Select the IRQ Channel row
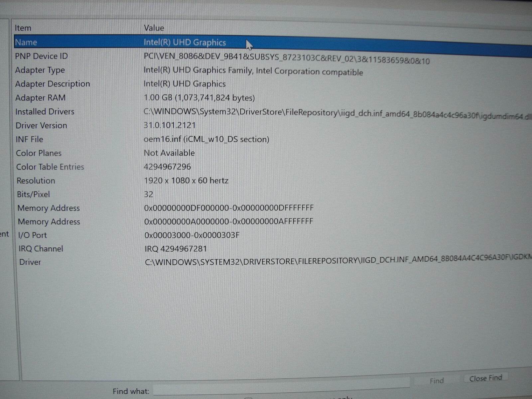 (133, 249)
